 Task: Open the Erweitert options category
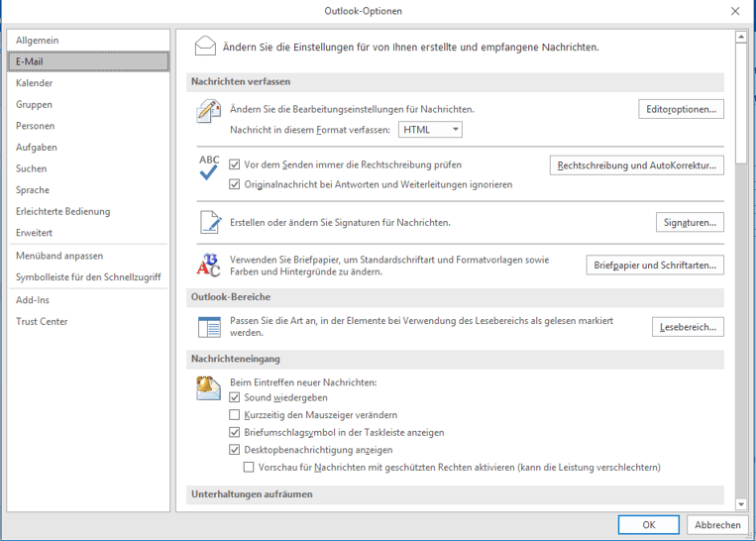[x=88, y=233]
